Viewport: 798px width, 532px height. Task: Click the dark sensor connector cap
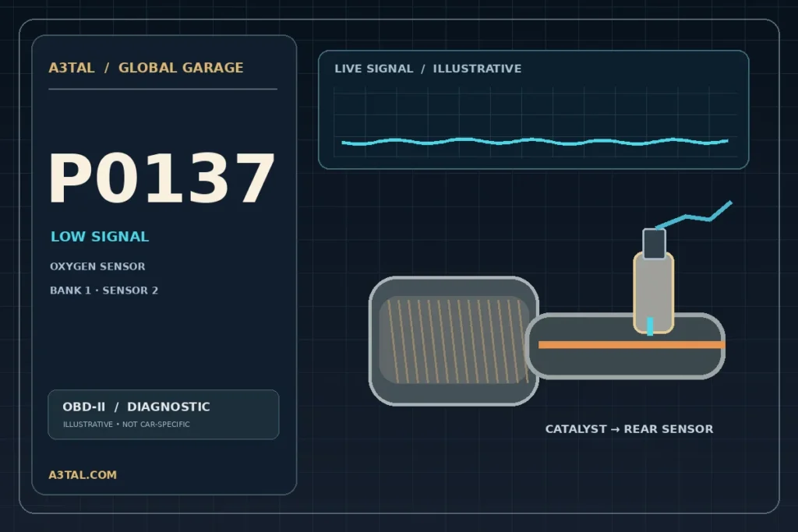coord(654,244)
